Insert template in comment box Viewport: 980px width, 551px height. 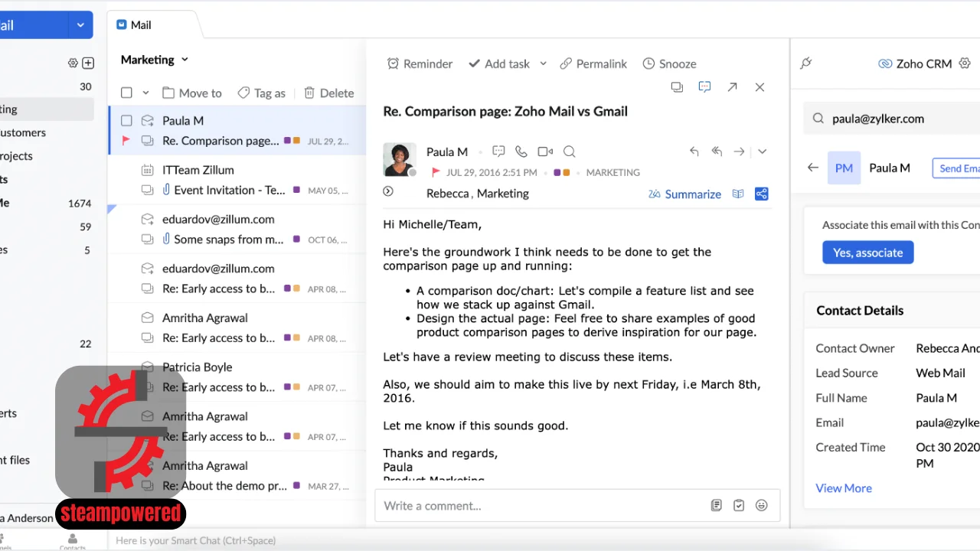(716, 505)
